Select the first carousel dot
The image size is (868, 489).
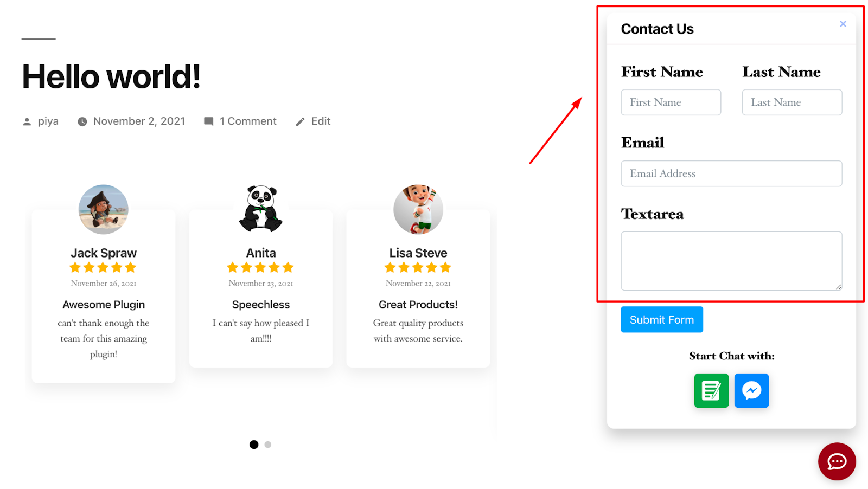pyautogui.click(x=254, y=445)
